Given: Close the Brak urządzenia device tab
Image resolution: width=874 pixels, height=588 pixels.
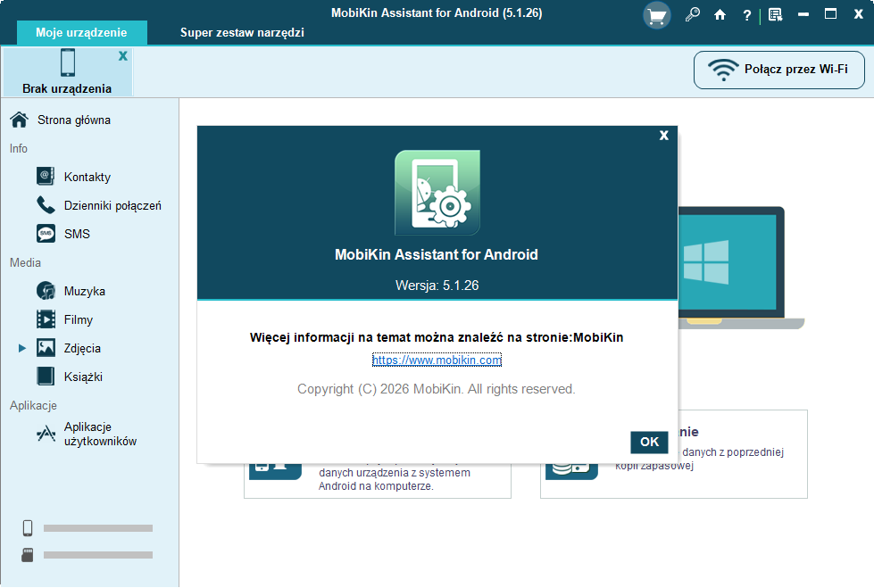Looking at the screenshot, I should [123, 55].
